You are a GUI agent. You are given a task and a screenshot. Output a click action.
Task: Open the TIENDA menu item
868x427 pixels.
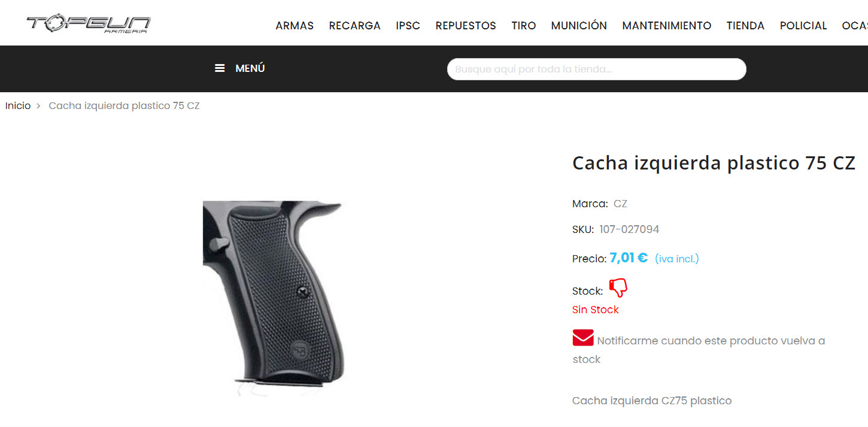click(745, 26)
